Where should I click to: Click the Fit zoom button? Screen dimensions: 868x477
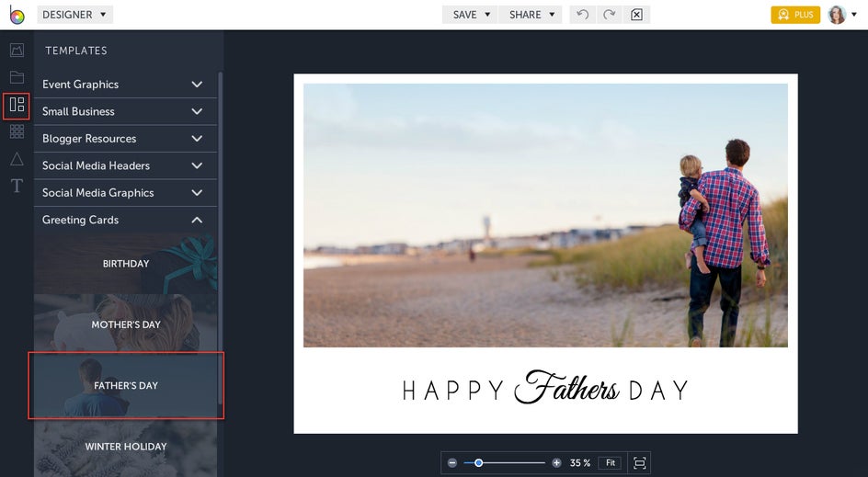[610, 462]
